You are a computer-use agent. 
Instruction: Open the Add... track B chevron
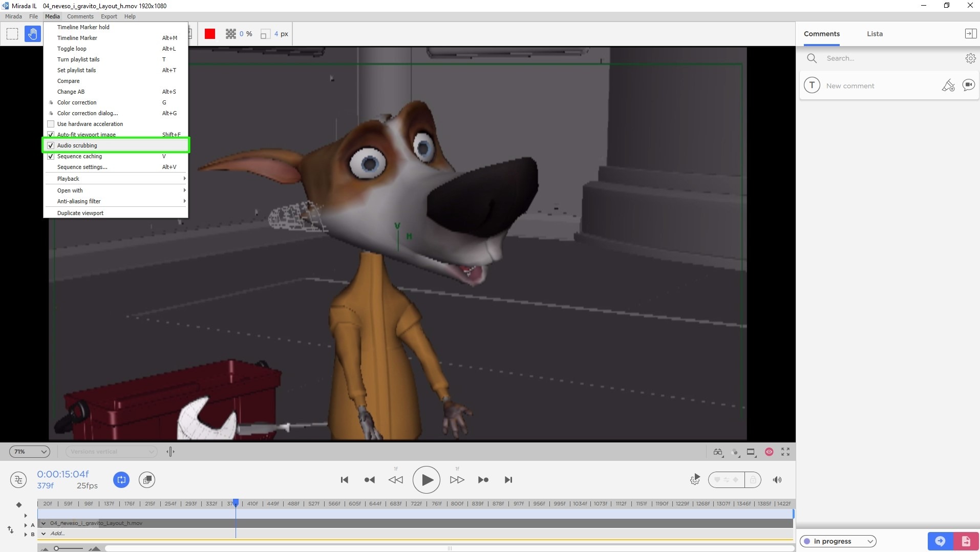pos(44,534)
